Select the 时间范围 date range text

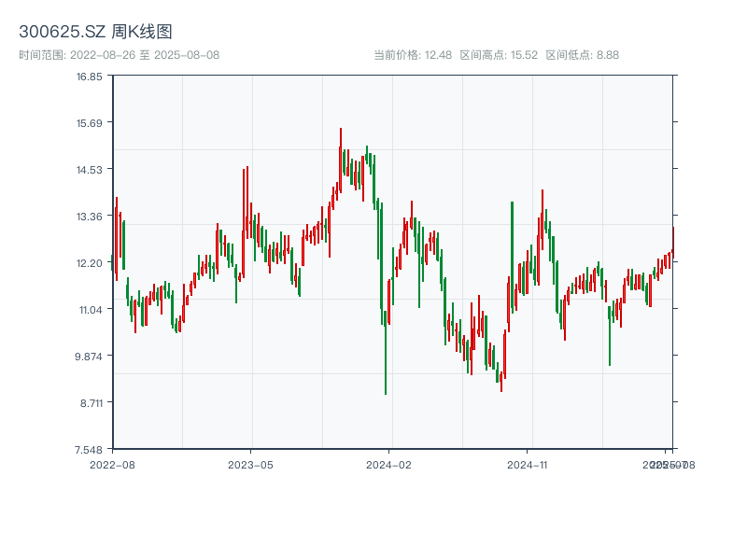[x=119, y=55]
